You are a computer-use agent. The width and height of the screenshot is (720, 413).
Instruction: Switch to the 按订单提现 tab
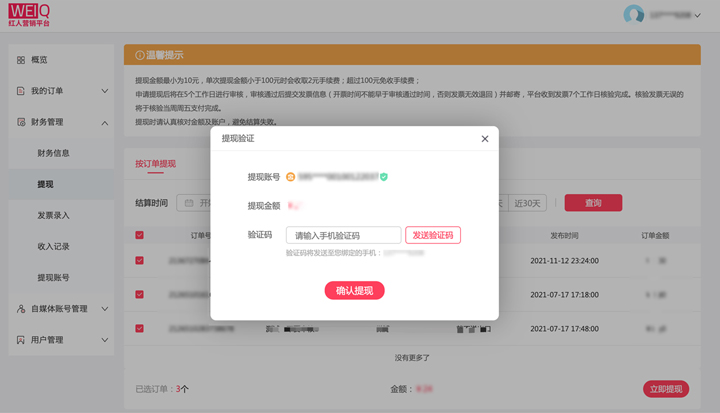click(x=155, y=163)
